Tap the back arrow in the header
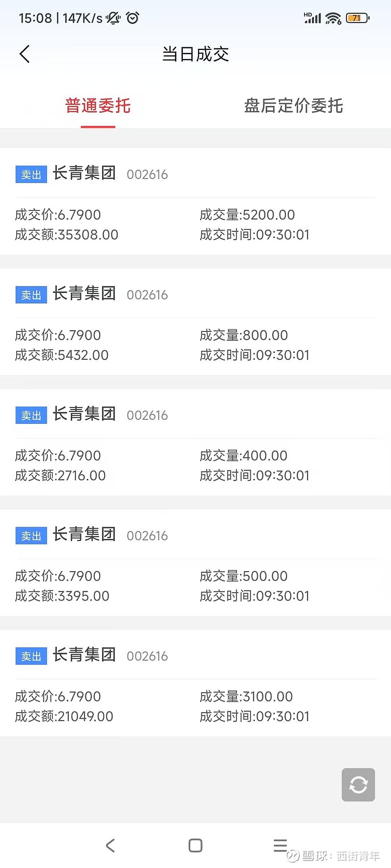This screenshot has height=868, width=391. (25, 54)
